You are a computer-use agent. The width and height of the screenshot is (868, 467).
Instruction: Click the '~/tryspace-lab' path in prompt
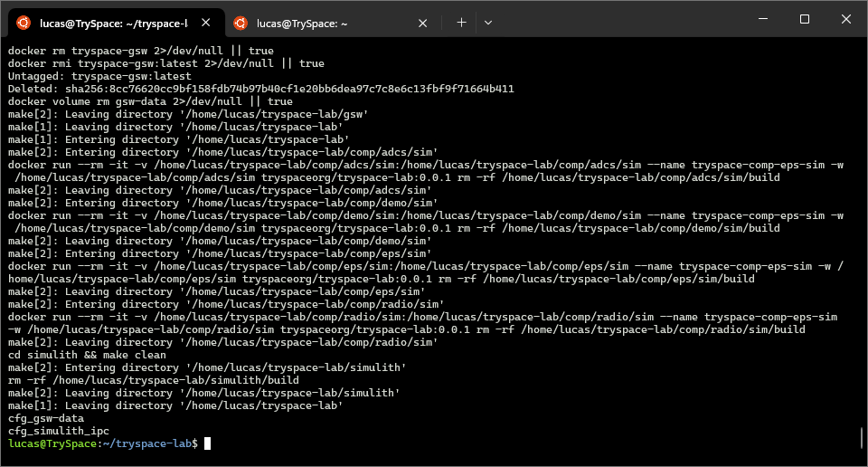[x=147, y=443]
